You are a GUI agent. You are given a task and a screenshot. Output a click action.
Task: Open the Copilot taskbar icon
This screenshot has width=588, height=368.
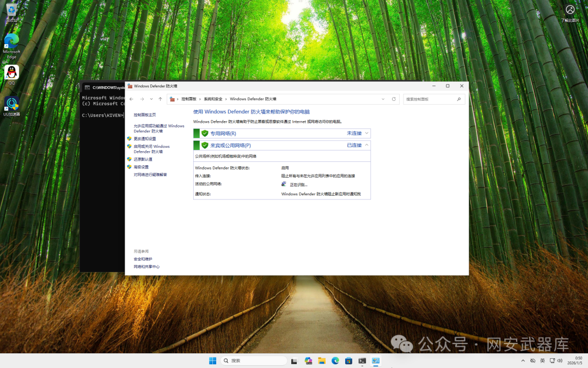tap(308, 361)
